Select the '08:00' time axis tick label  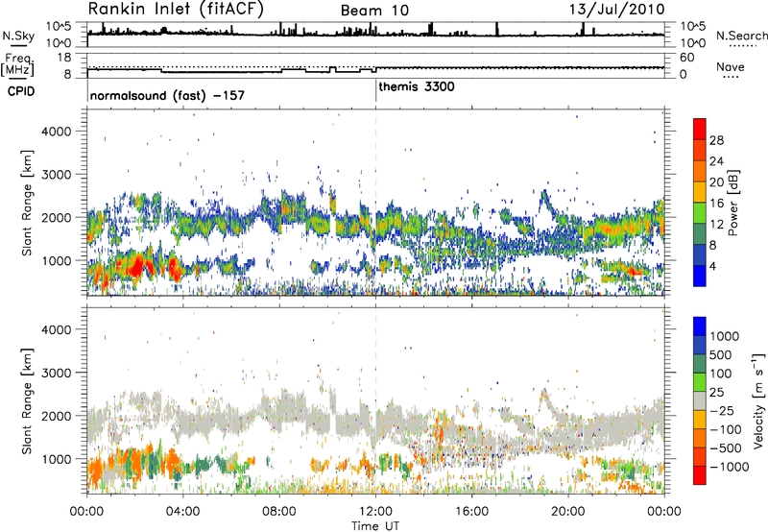click(x=279, y=512)
